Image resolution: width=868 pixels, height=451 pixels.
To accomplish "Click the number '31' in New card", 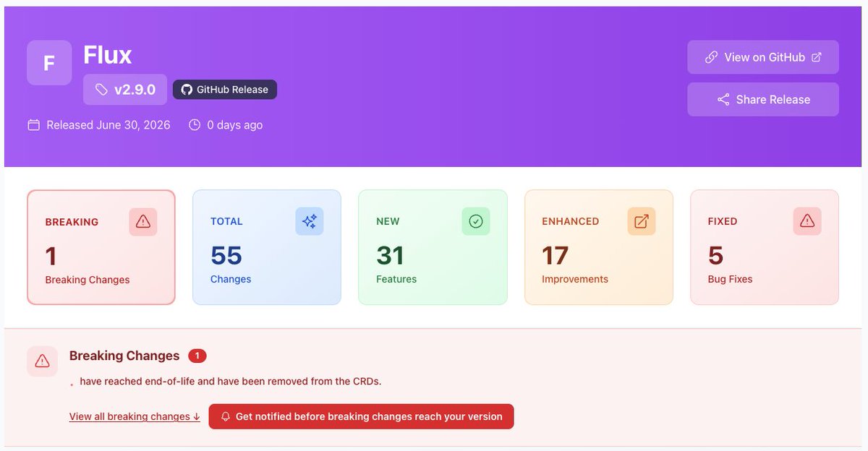I will (x=391, y=256).
